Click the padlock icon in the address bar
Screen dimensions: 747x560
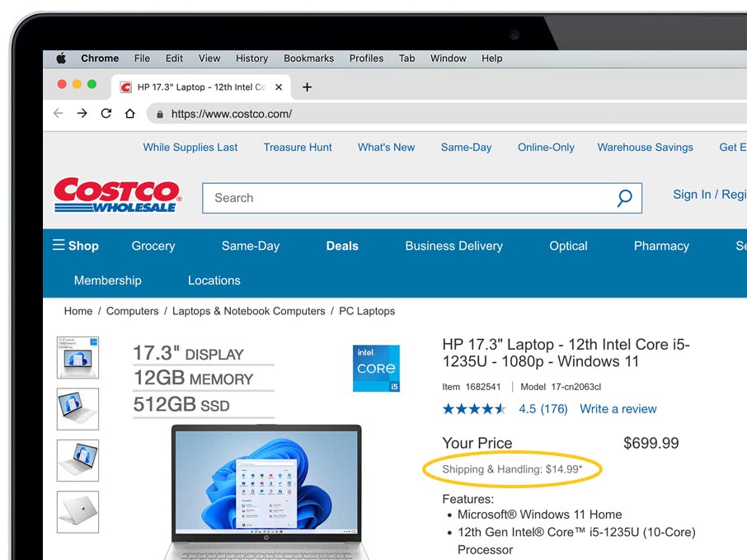point(160,115)
